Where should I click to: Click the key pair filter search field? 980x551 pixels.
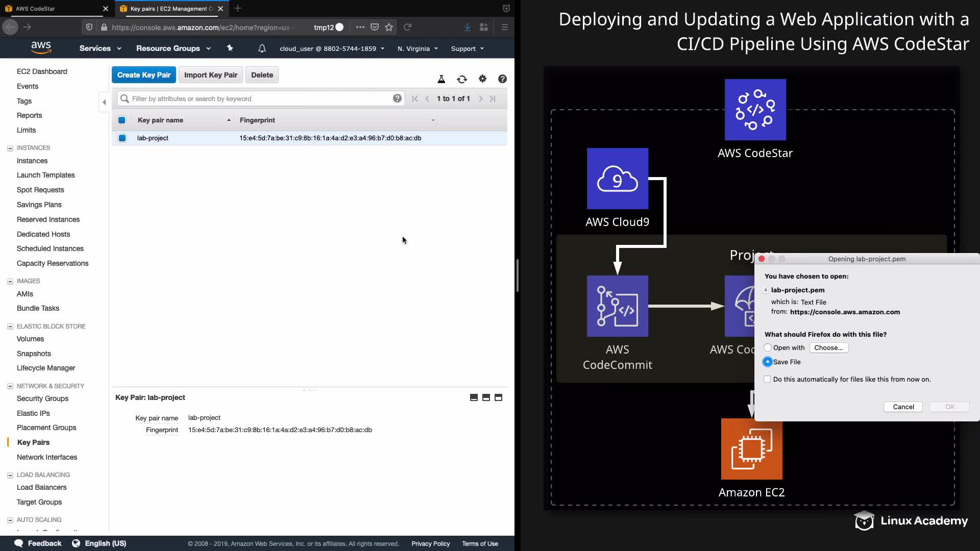(260, 98)
